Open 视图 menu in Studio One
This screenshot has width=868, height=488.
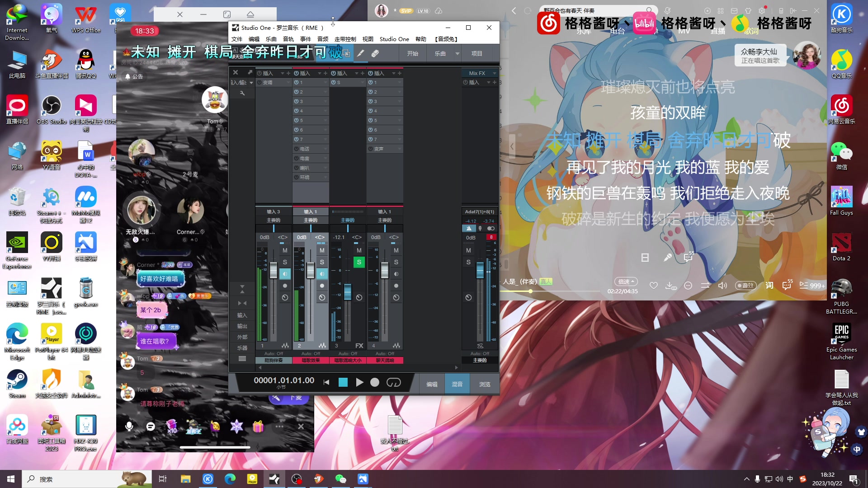(368, 39)
